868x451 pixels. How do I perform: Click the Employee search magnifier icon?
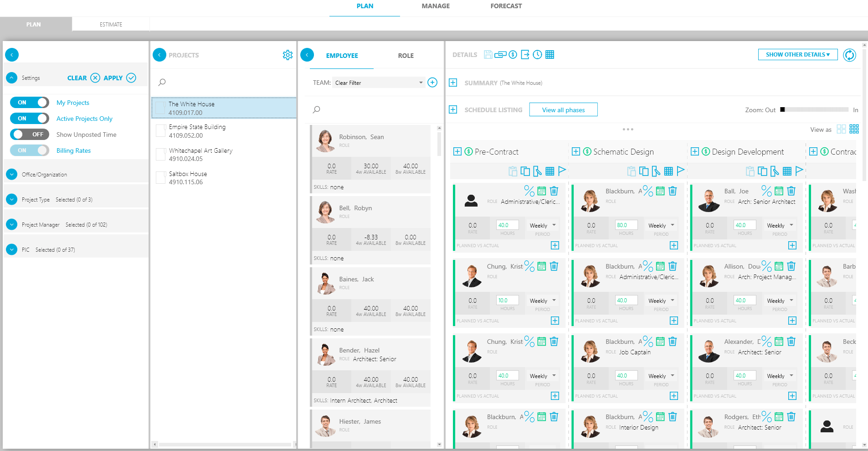tap(316, 109)
